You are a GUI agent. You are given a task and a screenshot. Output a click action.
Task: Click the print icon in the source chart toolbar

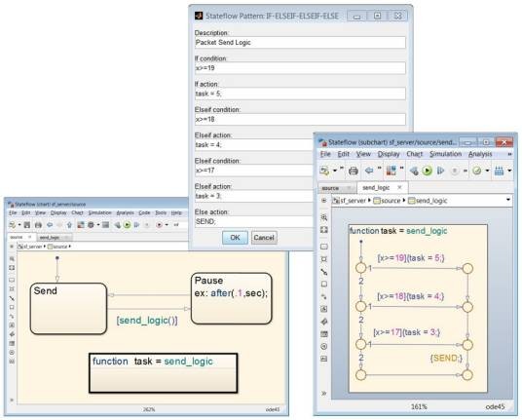point(38,225)
